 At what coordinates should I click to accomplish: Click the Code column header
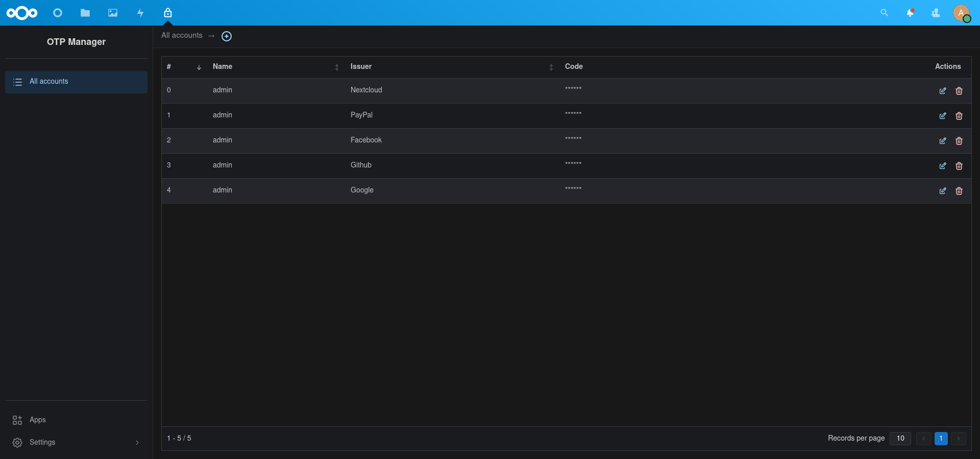click(x=574, y=66)
